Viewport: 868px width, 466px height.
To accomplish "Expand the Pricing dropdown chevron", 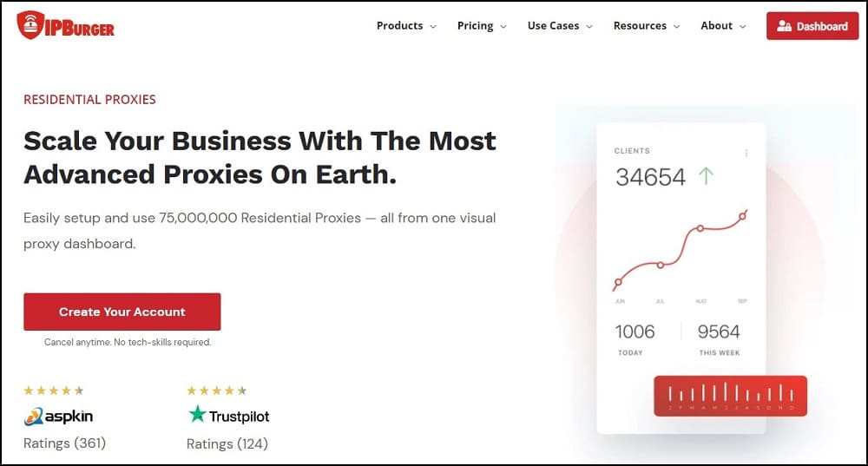I will [x=503, y=26].
